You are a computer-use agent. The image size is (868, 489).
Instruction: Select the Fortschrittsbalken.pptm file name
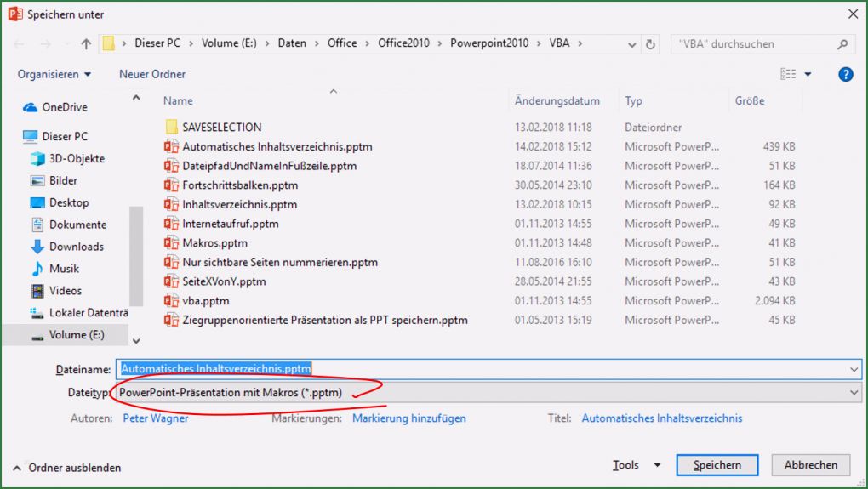coord(240,185)
